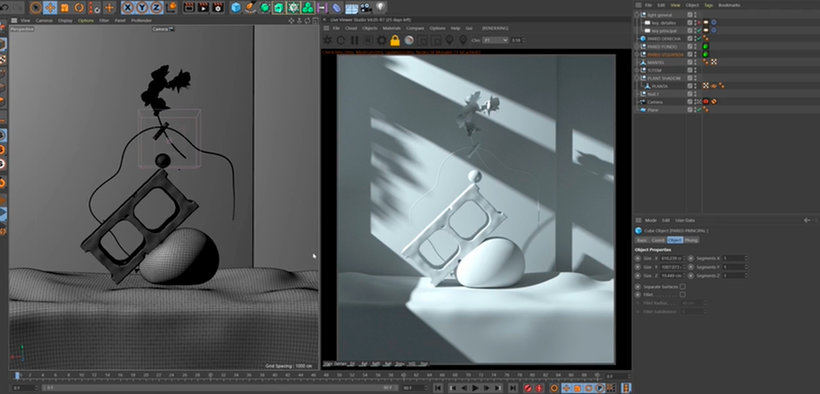Click the MoGraph cloner icon
Viewport: 820px width, 394px height.
308,8
